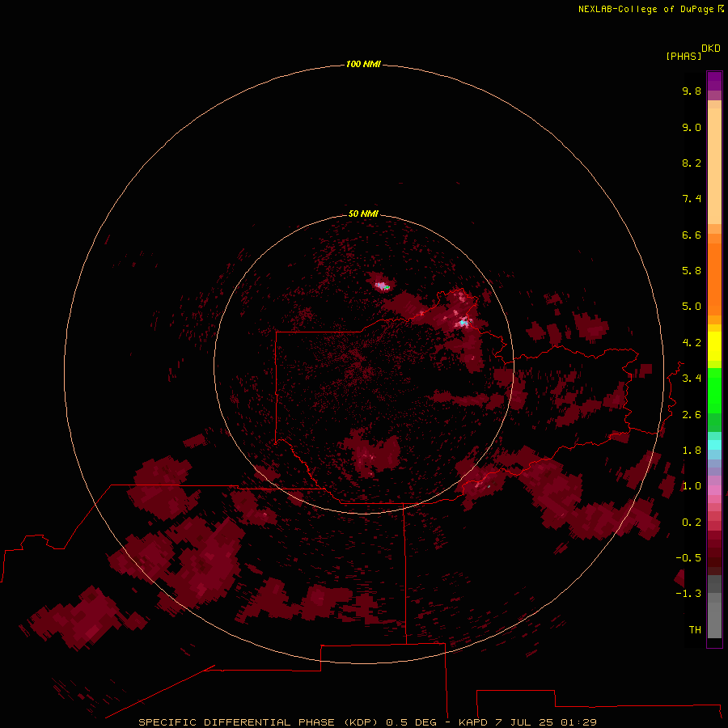Click the 2.6 scale value
Screen dimensions: 728x728
tap(692, 415)
